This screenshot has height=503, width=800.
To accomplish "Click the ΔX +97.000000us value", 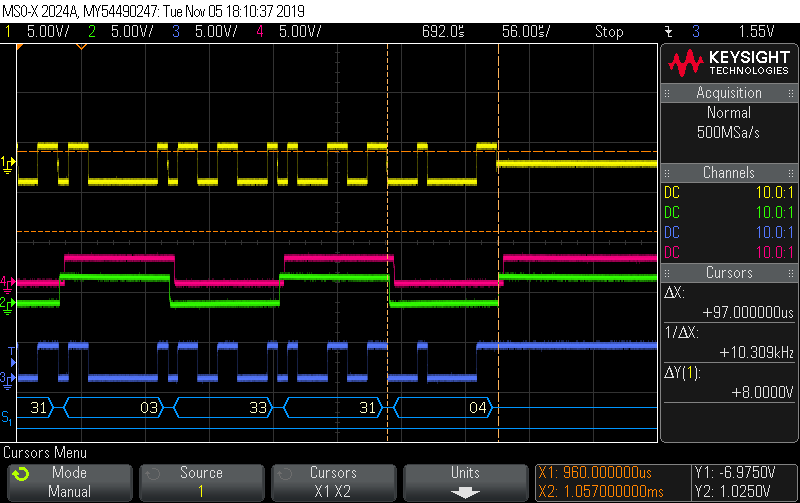I will coord(748,312).
